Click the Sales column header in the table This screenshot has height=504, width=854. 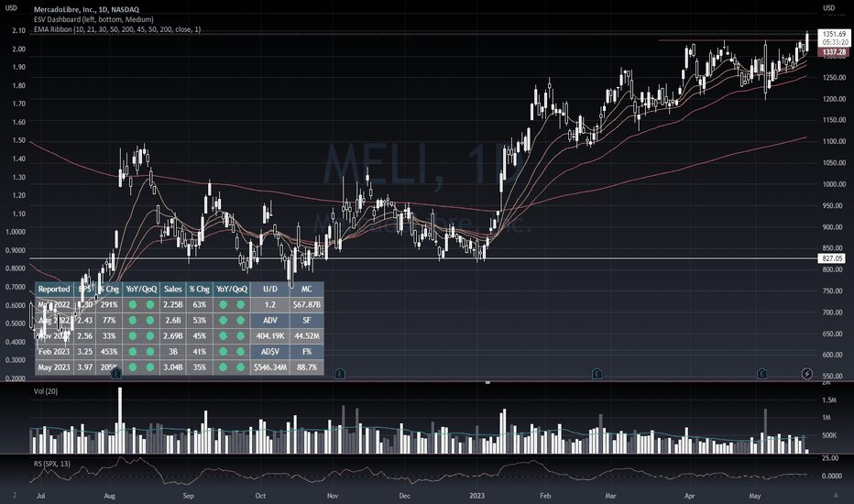click(172, 290)
